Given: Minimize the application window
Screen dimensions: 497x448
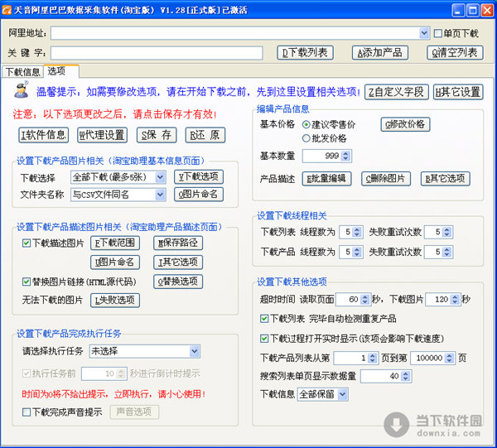Looking at the screenshot, I should point(458,11).
